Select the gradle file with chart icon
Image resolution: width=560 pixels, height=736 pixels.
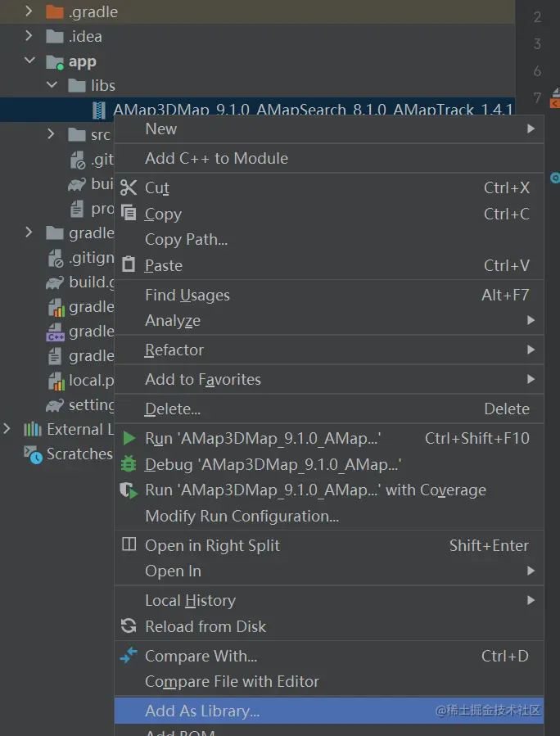[x=57, y=308]
